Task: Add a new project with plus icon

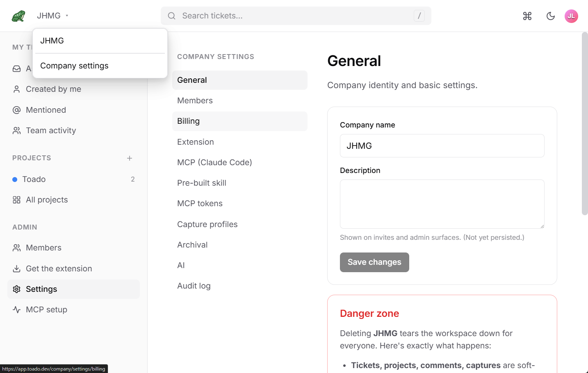Action: 130,158
